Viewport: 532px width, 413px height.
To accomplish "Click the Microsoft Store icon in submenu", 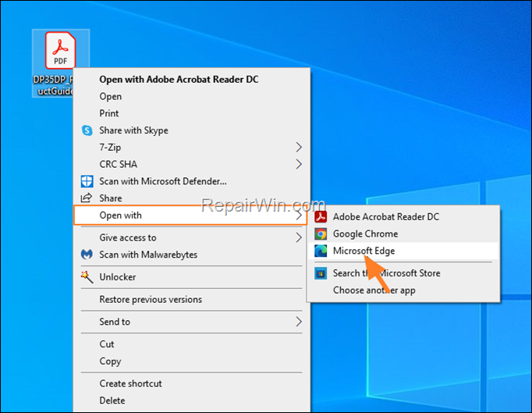I will point(321,273).
